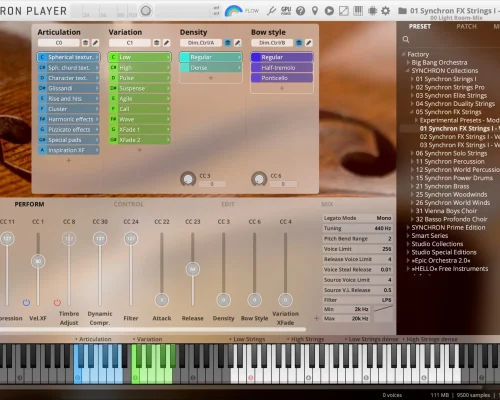Click the location pin icon
Viewport: 500px width, 400px height.
coord(315,11)
